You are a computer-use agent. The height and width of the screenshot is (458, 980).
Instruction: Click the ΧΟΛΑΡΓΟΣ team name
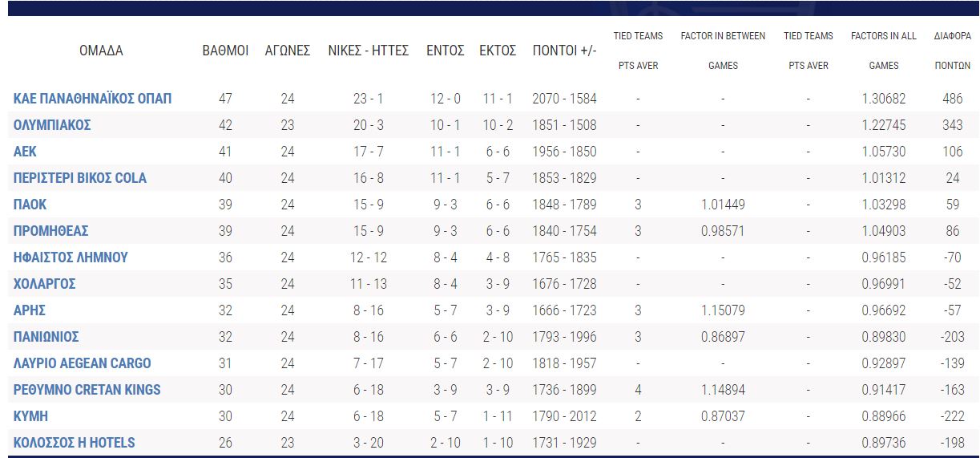pyautogui.click(x=45, y=284)
